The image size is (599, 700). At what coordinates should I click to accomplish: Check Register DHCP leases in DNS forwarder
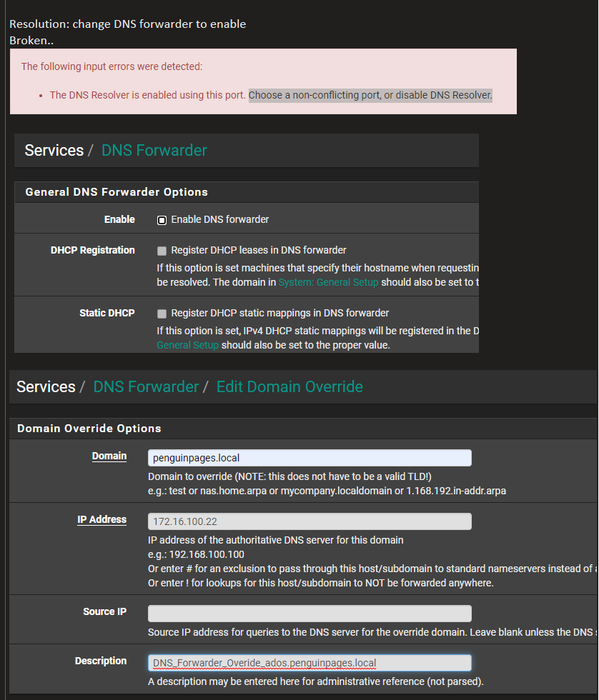point(162,251)
